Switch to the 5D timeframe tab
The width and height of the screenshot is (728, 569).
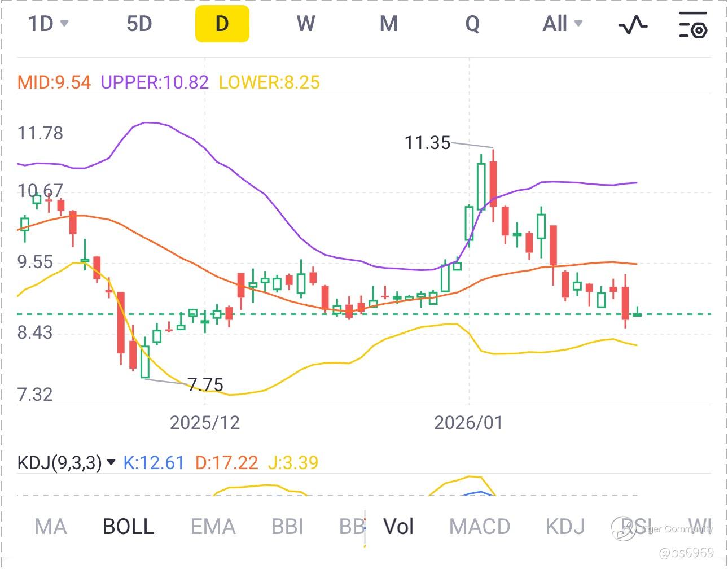139,24
